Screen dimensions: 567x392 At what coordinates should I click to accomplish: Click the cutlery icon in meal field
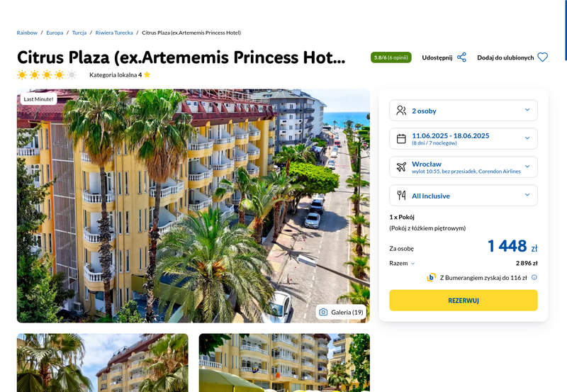click(x=401, y=195)
